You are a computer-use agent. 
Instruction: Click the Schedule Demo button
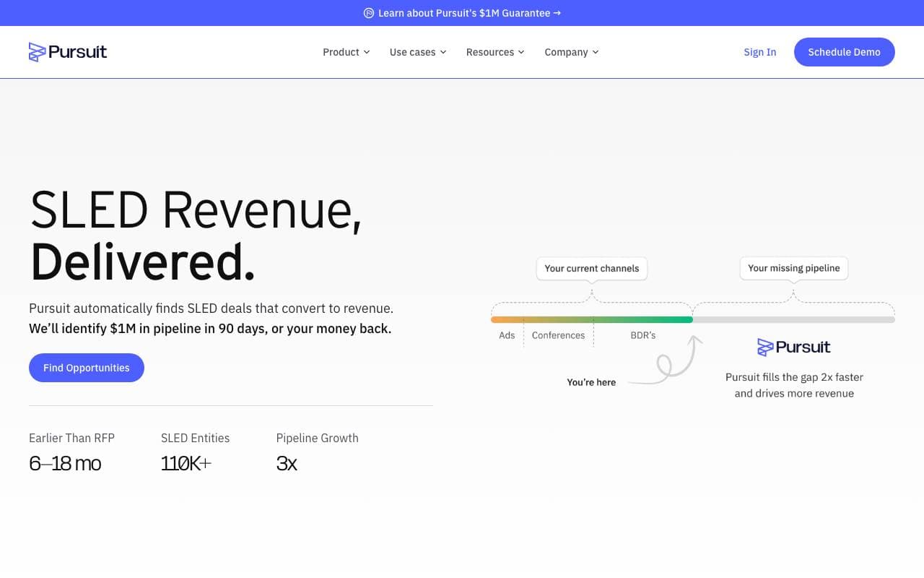[845, 52]
